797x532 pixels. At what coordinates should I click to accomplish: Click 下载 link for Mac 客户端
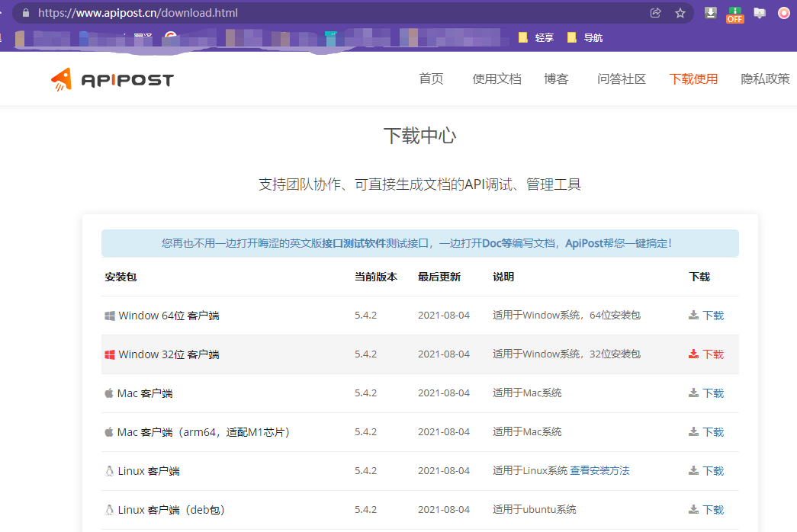(713, 393)
